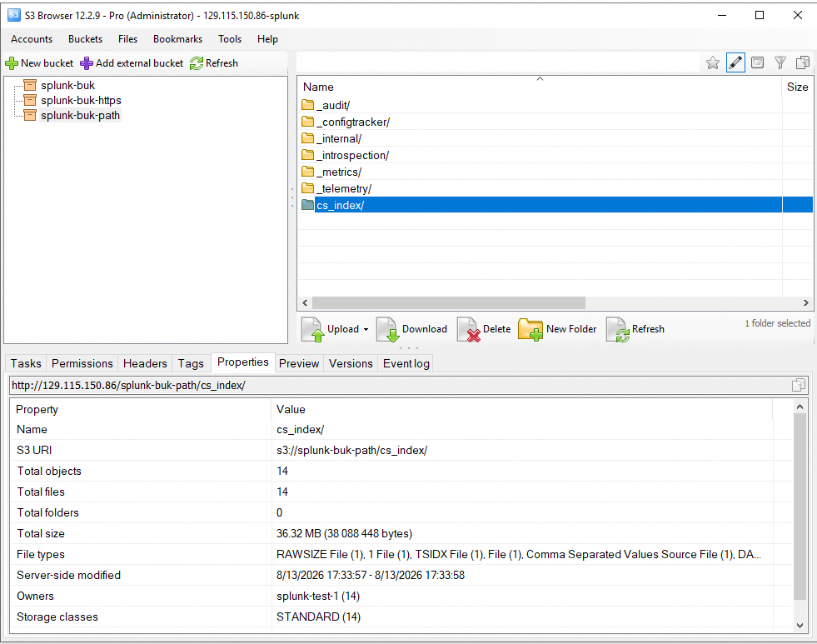Click the Upload button icon

312,329
